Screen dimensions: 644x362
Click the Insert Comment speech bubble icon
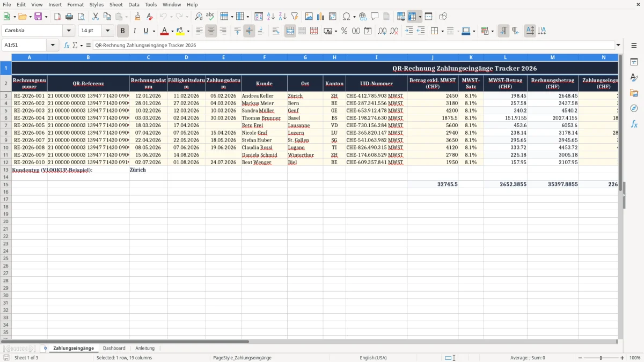pos(375,17)
